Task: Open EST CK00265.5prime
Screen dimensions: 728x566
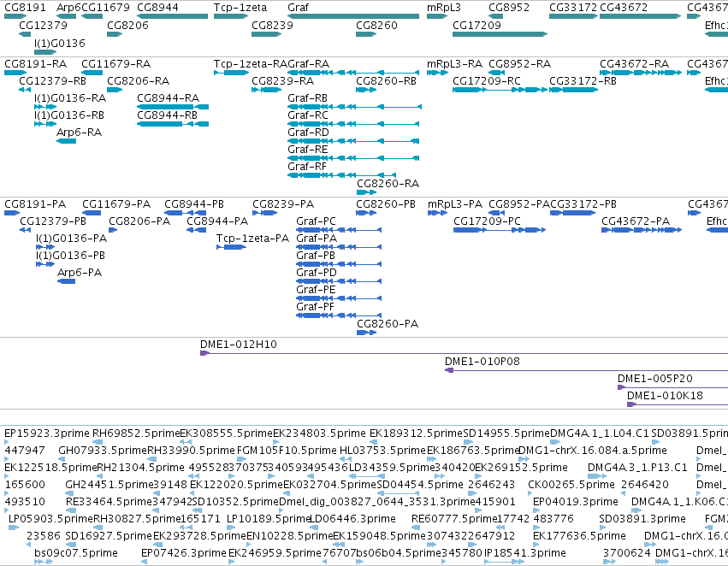Action: point(571,485)
